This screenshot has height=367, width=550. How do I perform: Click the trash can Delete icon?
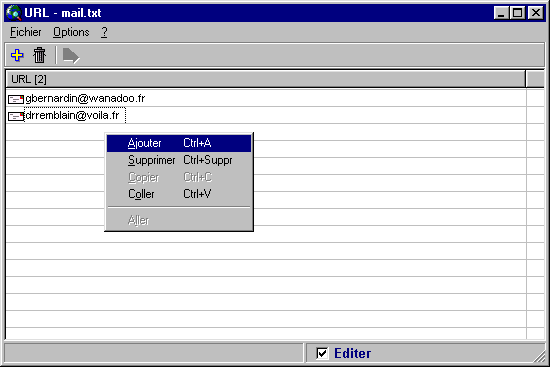(39, 55)
